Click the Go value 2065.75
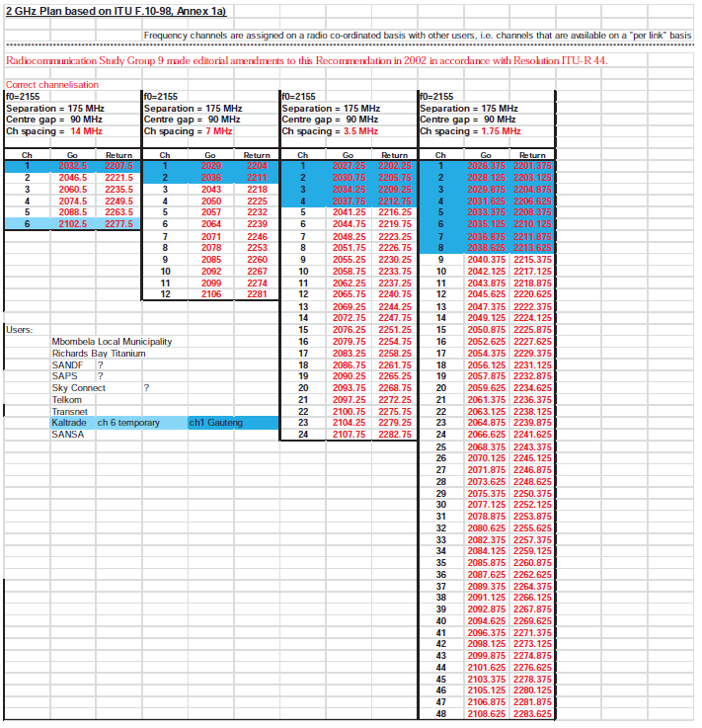The image size is (702, 728). click(x=349, y=294)
